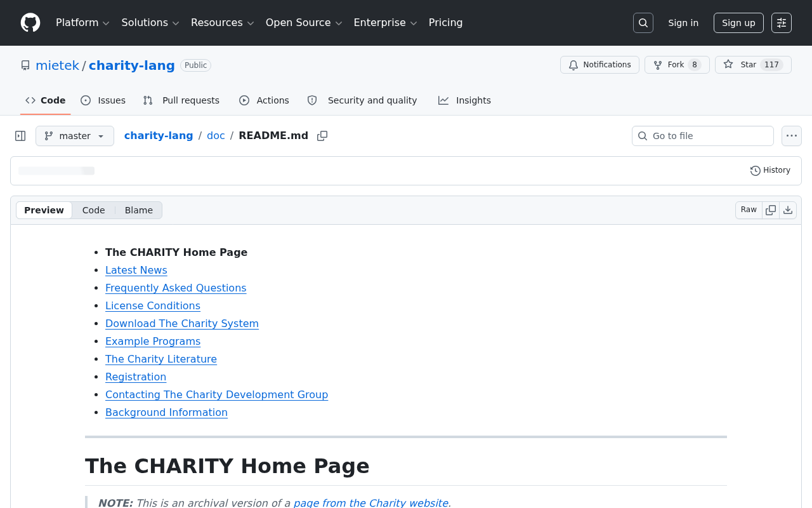Open the Example Programs link

coord(153,342)
